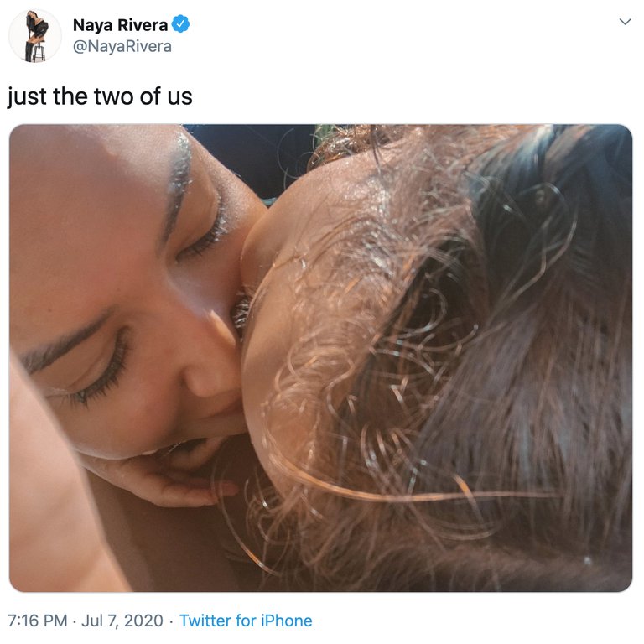The height and width of the screenshot is (644, 644).
Task: Open the attached tweet photo
Action: coord(320,358)
